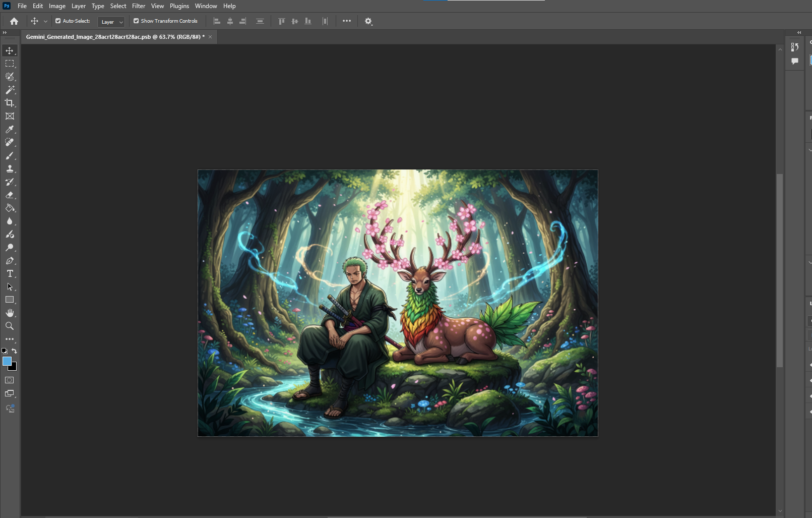Align bottom edges of layers

tap(308, 21)
